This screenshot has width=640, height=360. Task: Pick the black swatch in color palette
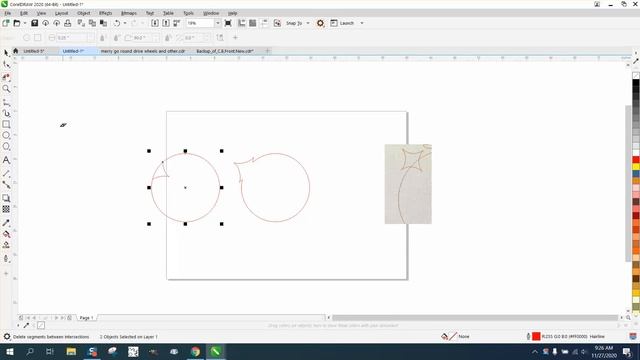click(x=636, y=83)
